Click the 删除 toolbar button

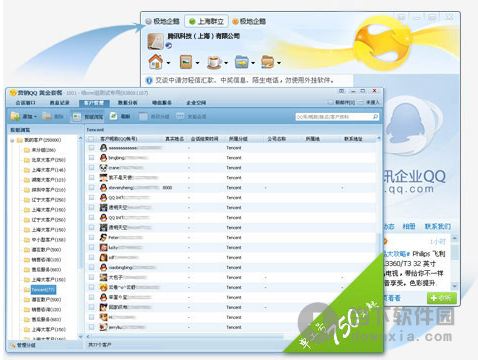(53, 116)
